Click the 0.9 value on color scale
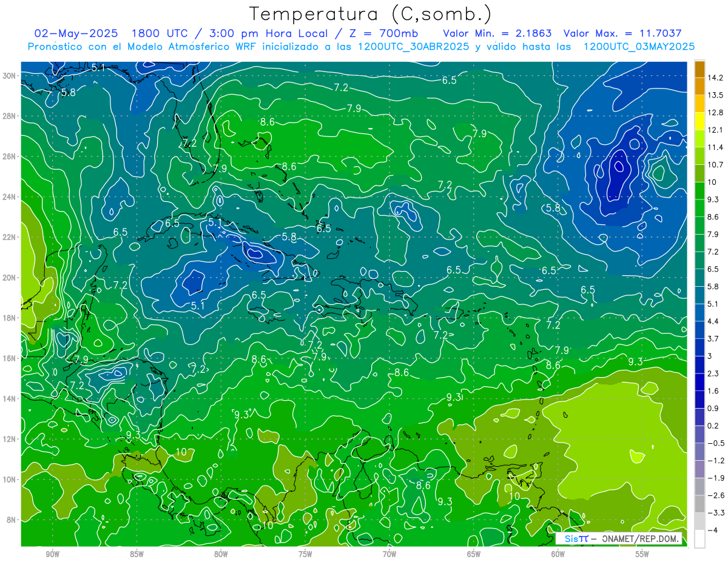The image size is (728, 562). point(714,408)
